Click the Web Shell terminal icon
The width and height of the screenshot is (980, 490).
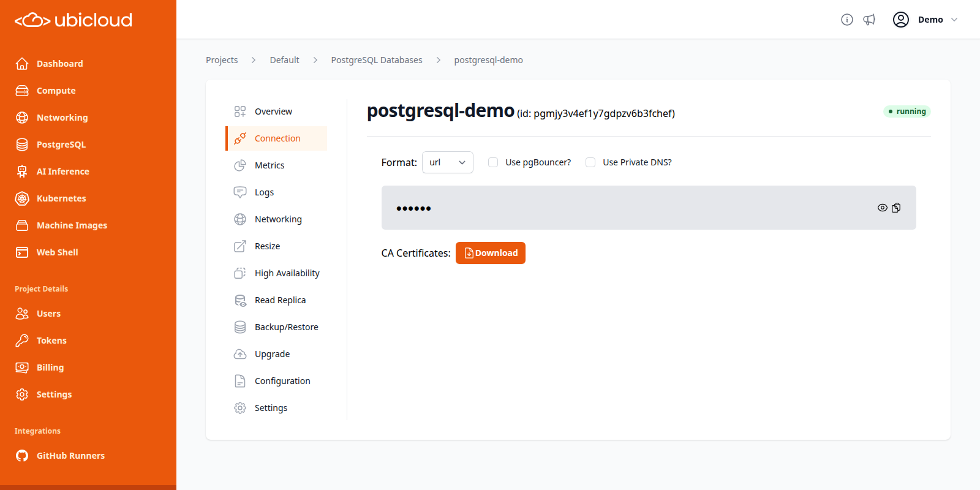click(22, 252)
